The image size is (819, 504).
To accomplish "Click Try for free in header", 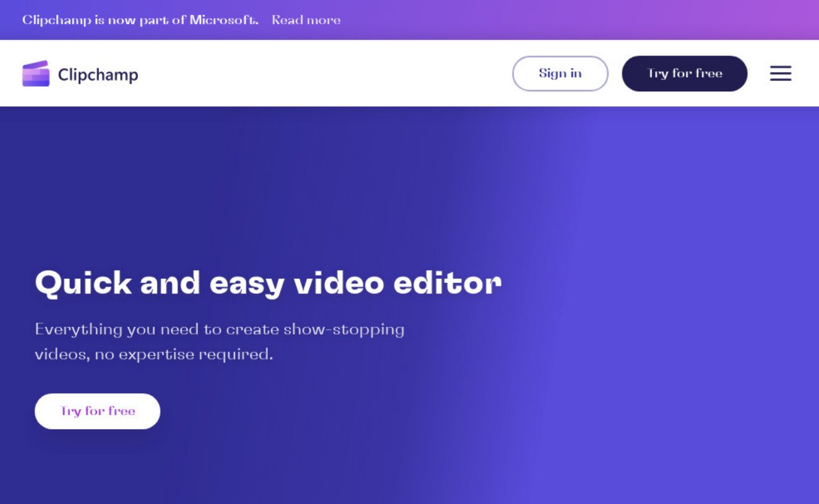I will coord(684,74).
